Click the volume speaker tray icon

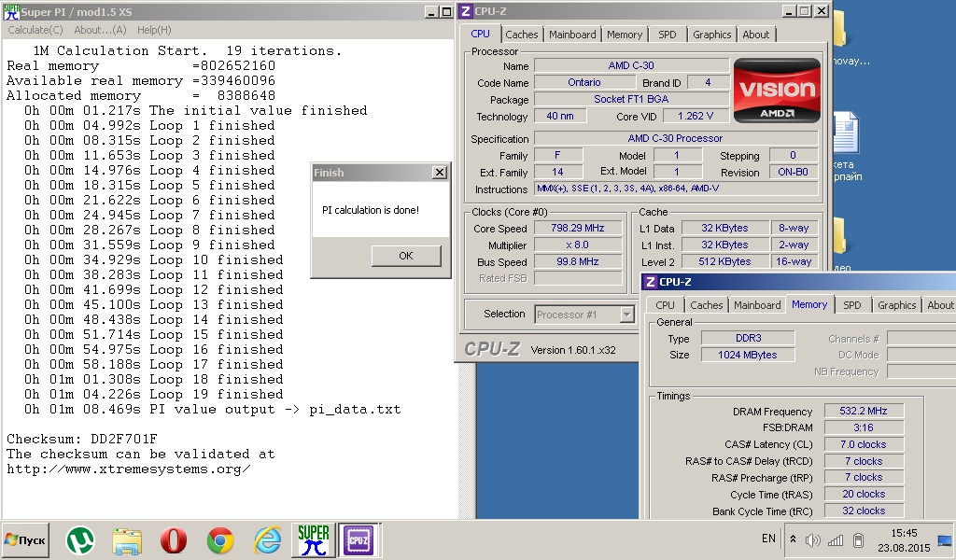(x=813, y=539)
